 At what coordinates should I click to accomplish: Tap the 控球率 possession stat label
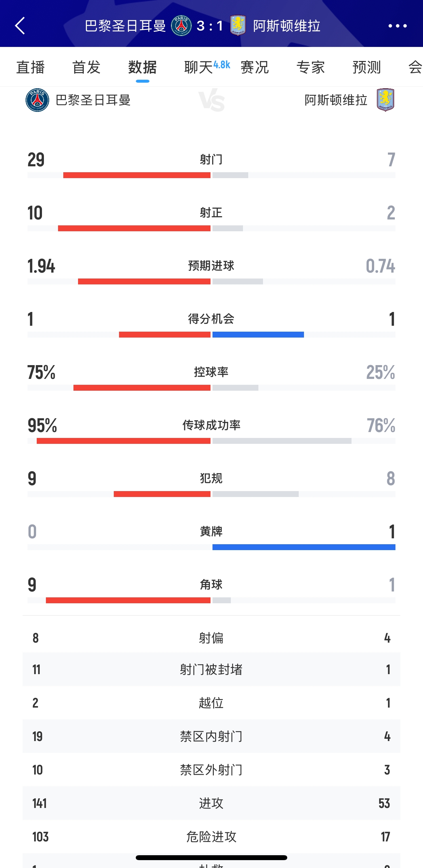[211, 372]
